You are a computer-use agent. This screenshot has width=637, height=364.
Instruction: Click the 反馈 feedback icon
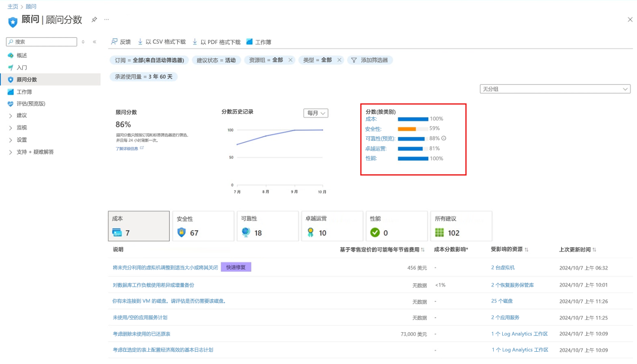point(120,41)
